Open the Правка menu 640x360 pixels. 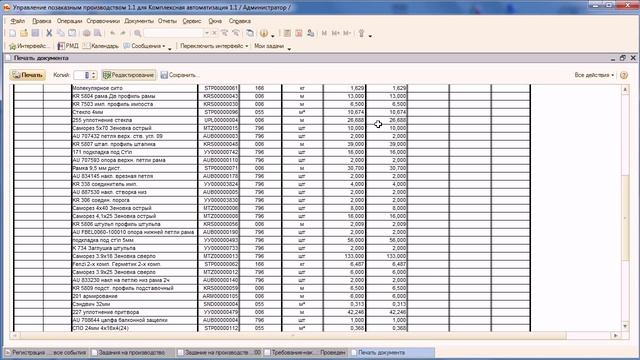[42, 21]
